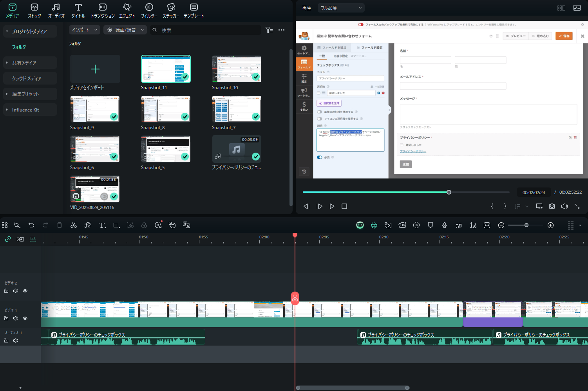Switch preview layout grid icon
The image size is (588, 391).
click(x=561, y=8)
